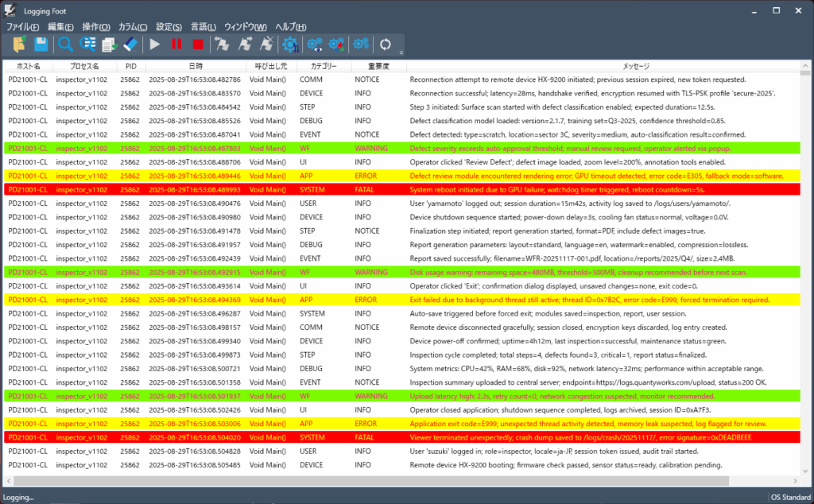The width and height of the screenshot is (814, 504).
Task: Click the blue floppy disk save icon
Action: pos(41,45)
